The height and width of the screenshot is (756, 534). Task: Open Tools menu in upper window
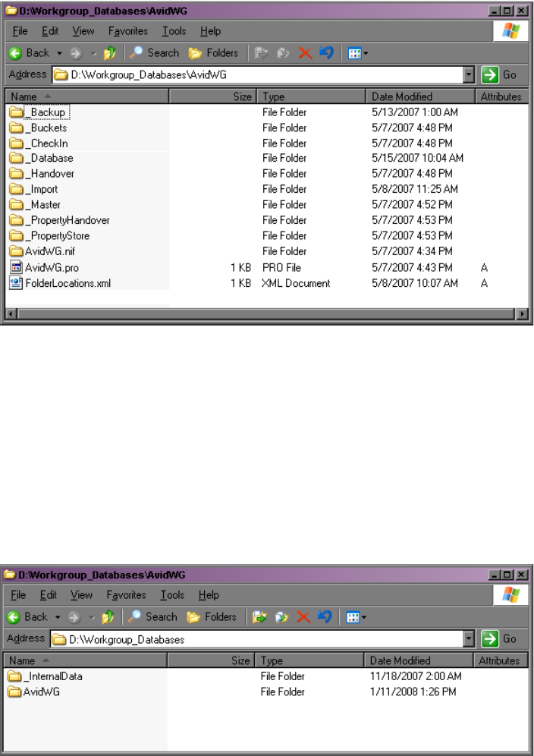(x=174, y=31)
